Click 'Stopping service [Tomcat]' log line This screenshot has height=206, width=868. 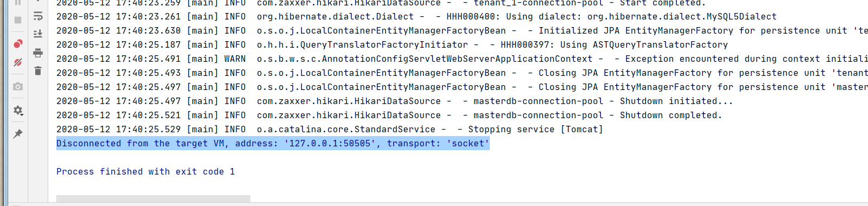(329, 129)
